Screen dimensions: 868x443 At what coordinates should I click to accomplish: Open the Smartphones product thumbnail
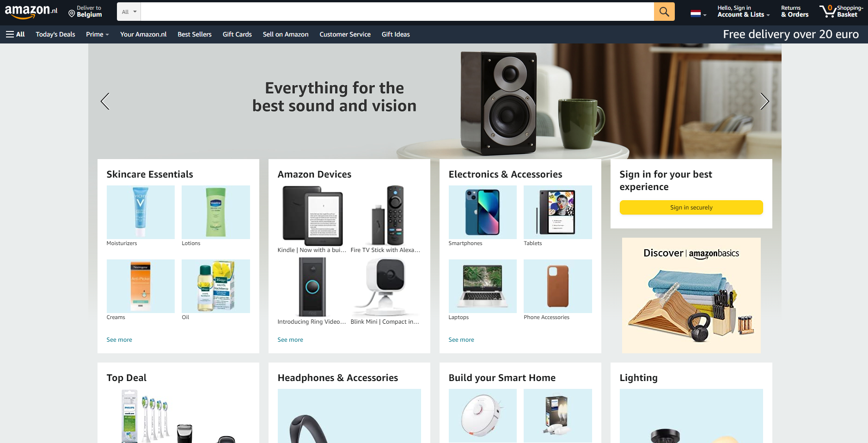(483, 212)
